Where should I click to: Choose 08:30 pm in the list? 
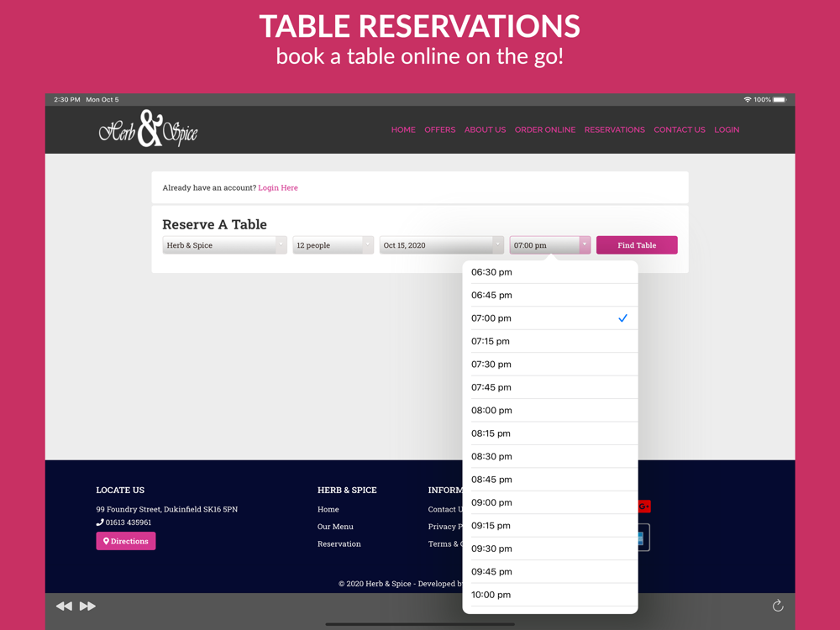[x=550, y=456]
